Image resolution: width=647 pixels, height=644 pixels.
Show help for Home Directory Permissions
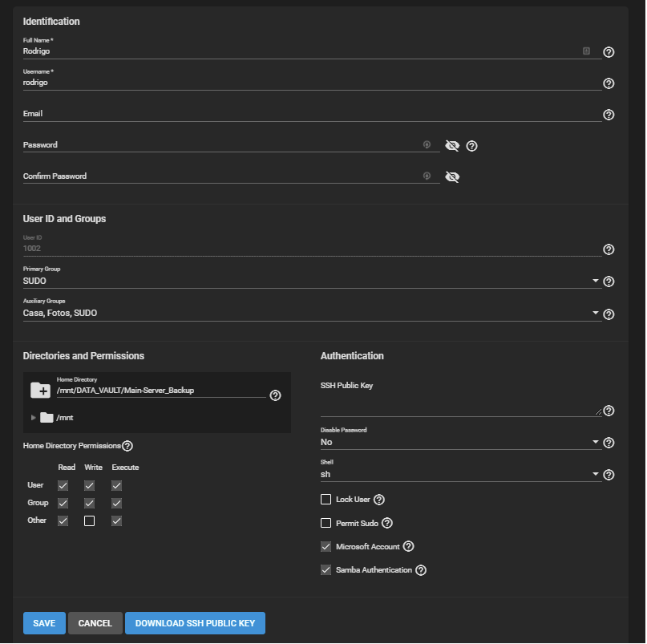point(127,446)
